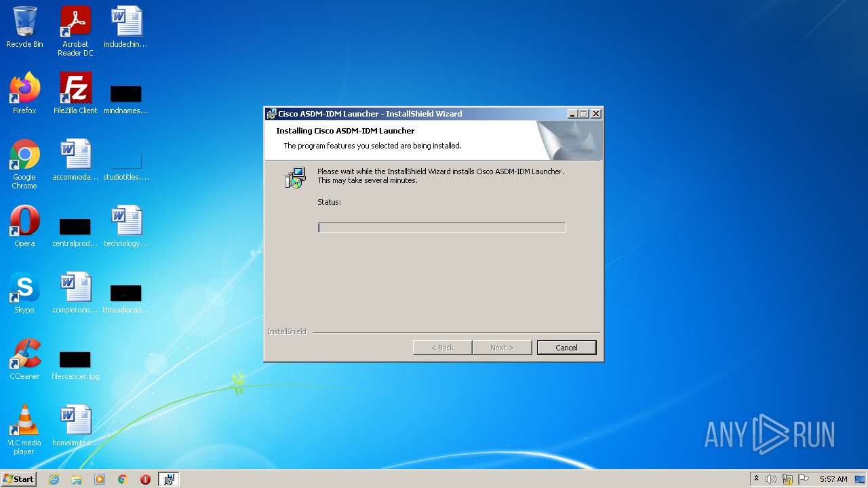The height and width of the screenshot is (488, 868).
Task: Select the centralprod file icon
Action: 75,231
